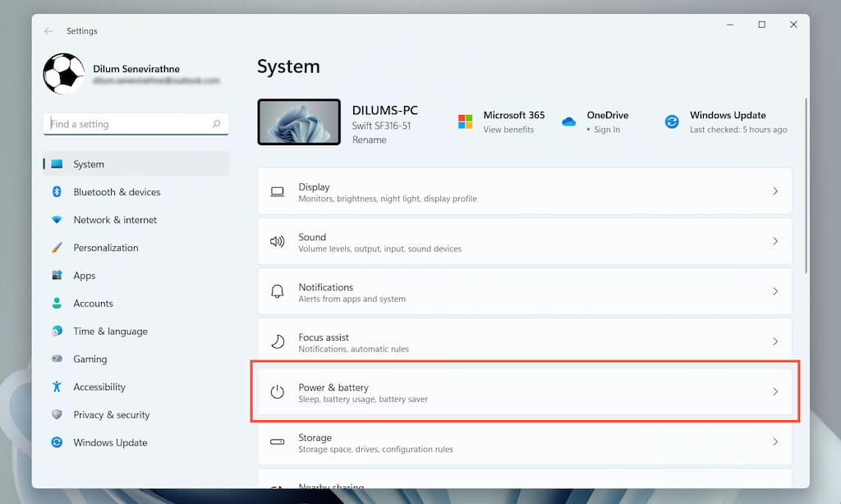
Task: Go to Accounts in the left navigation
Action: pyautogui.click(x=93, y=304)
